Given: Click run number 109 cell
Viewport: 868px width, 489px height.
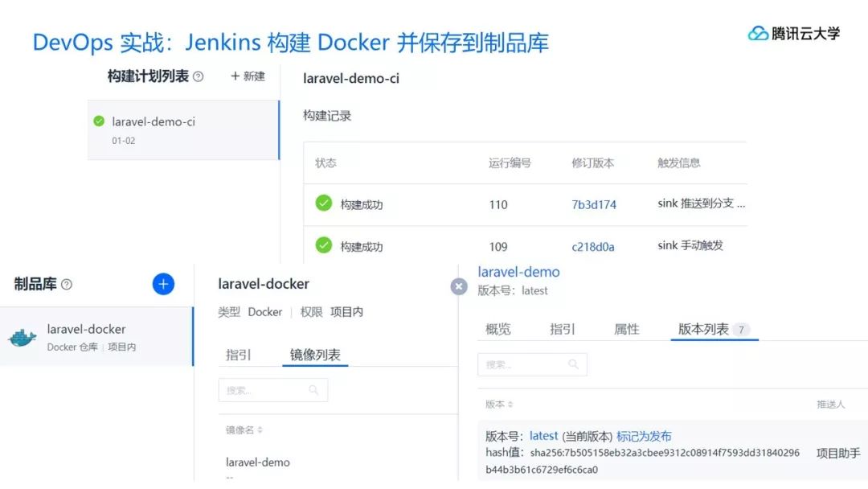Looking at the screenshot, I should coord(498,246).
